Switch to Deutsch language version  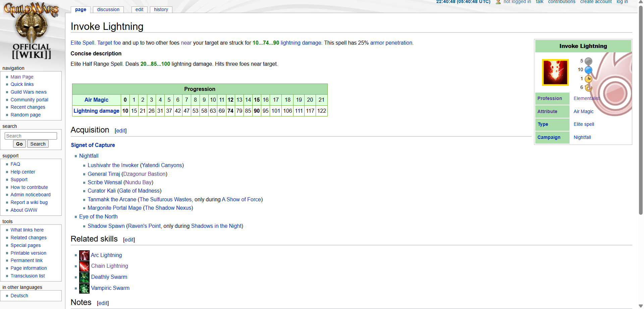[19, 296]
